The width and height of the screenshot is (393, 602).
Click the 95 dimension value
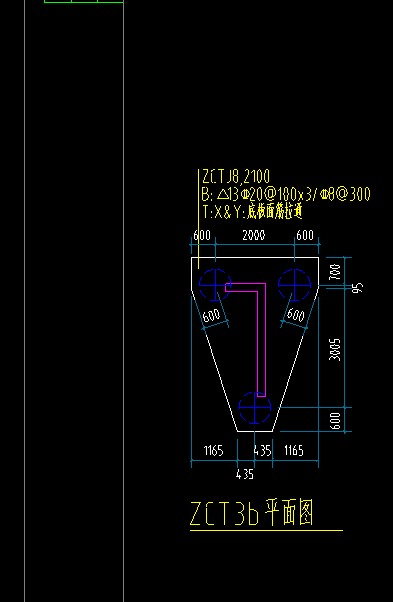(357, 288)
